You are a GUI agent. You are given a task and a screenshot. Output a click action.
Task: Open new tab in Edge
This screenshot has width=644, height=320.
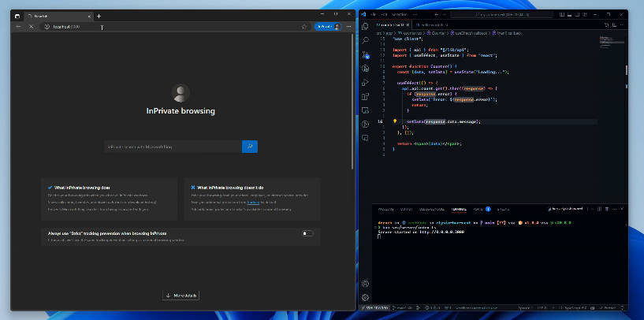coord(99,16)
